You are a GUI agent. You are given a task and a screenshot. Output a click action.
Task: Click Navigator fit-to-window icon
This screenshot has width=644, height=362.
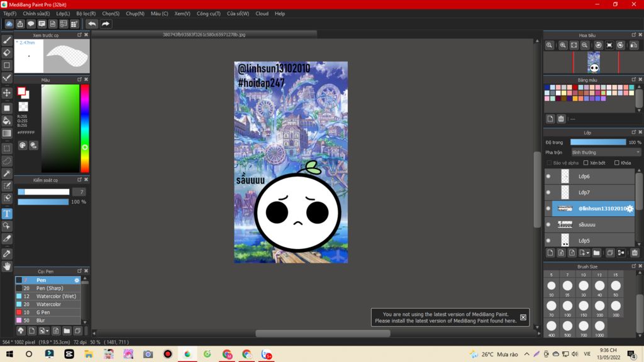point(574,45)
